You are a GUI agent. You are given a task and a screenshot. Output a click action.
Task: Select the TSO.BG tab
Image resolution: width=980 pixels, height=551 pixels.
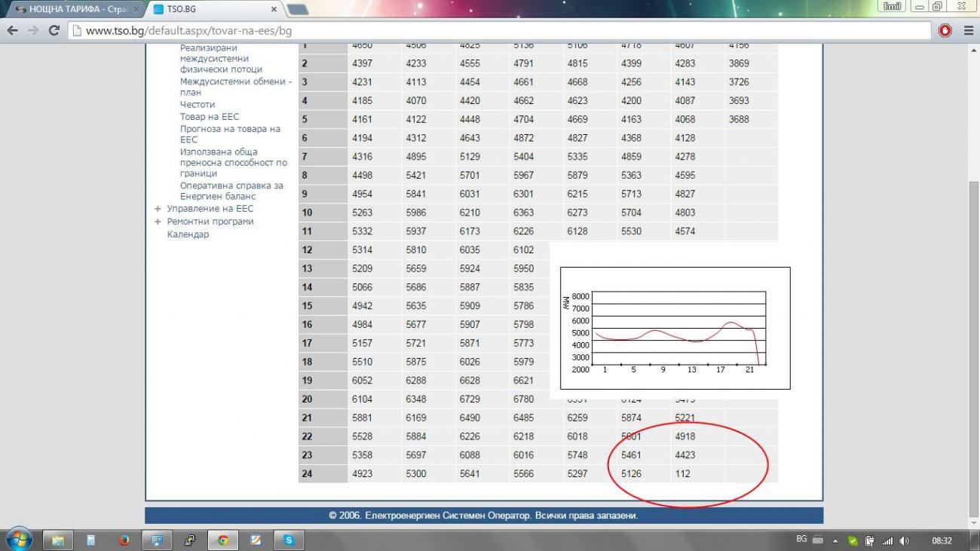point(213,9)
